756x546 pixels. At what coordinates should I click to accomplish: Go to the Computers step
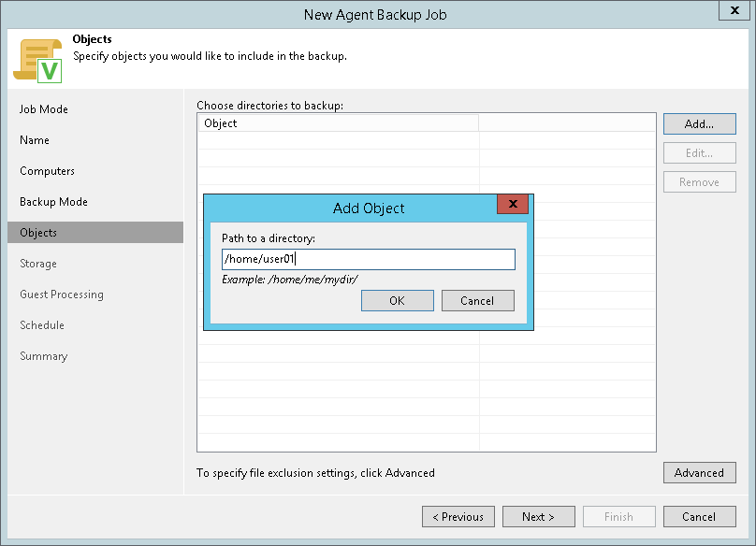point(48,171)
